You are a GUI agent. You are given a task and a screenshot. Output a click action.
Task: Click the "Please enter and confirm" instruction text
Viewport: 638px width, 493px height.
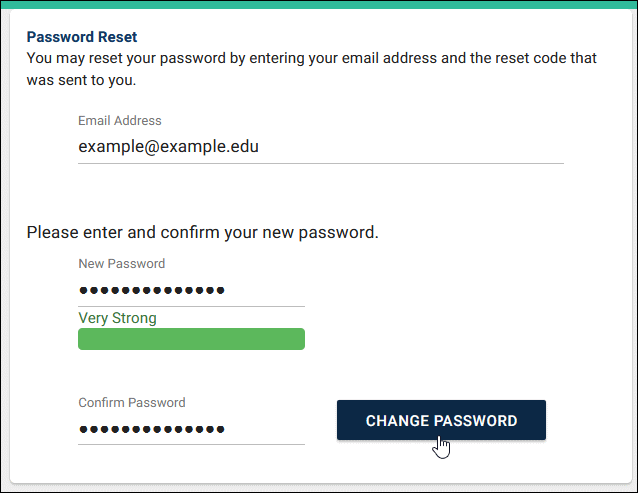202,233
